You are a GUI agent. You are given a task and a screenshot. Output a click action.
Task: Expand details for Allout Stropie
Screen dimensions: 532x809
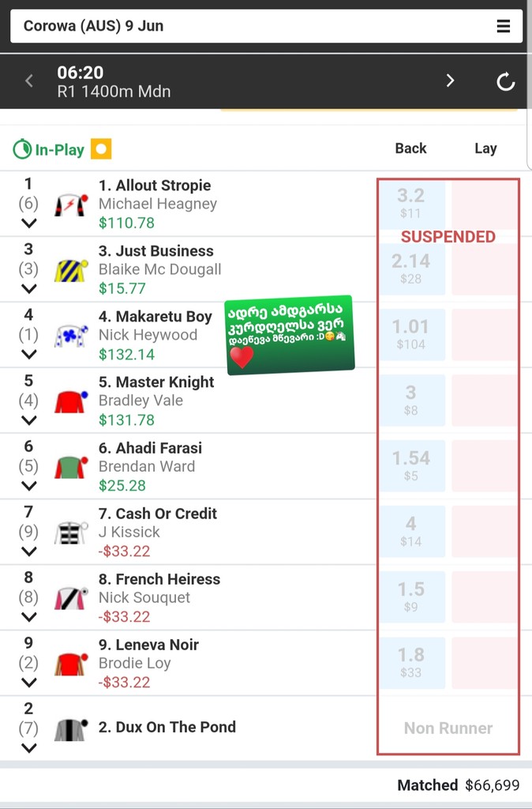point(29,224)
